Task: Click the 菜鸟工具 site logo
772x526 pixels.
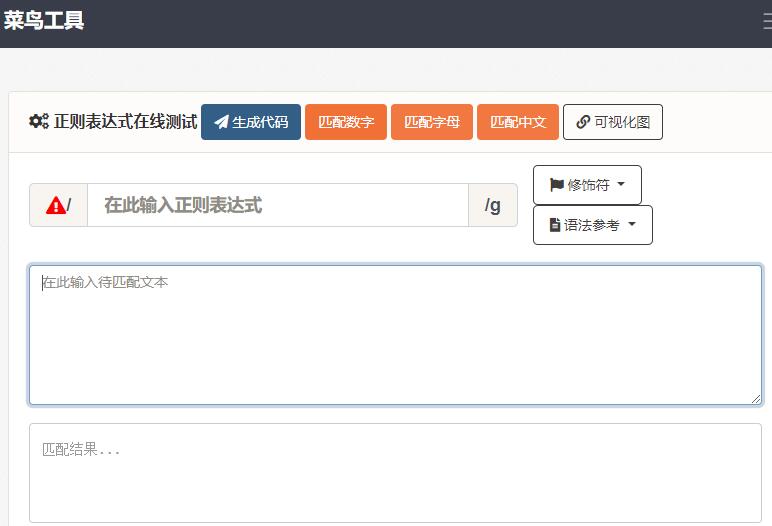Action: 44,21
